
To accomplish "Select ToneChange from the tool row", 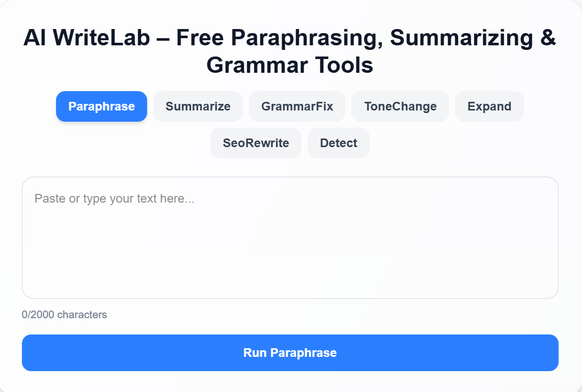I will coord(400,106).
